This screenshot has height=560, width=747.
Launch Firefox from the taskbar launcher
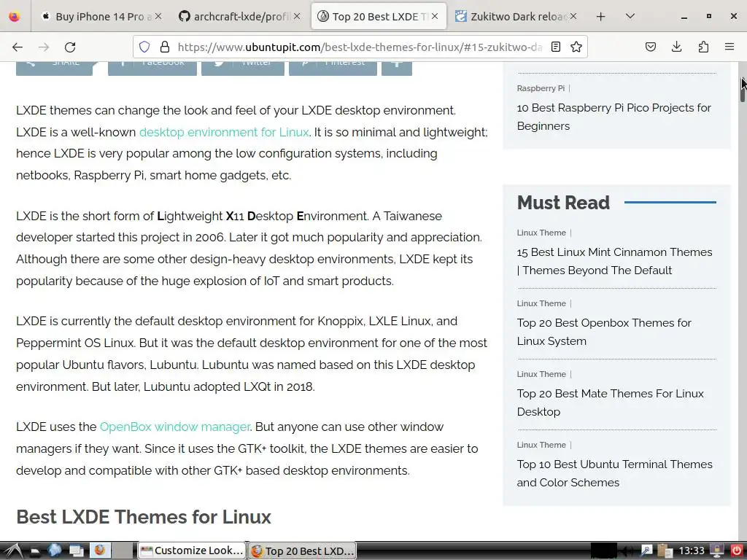[x=99, y=551]
